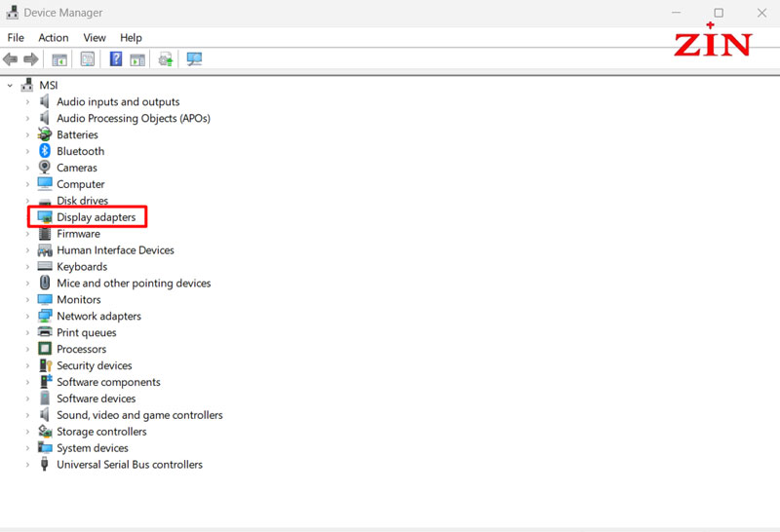
Task: Click the Universal Serial Bus USB plug icon
Action: click(45, 464)
